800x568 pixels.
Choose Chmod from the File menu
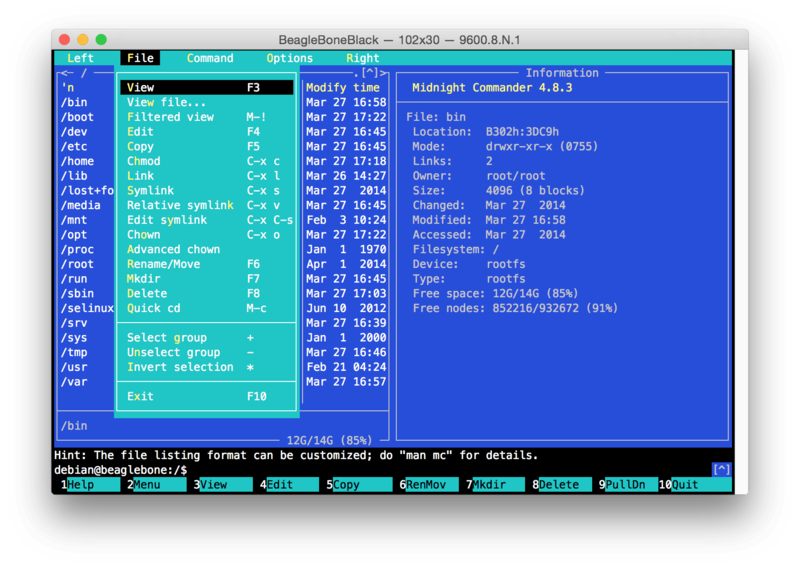144,161
